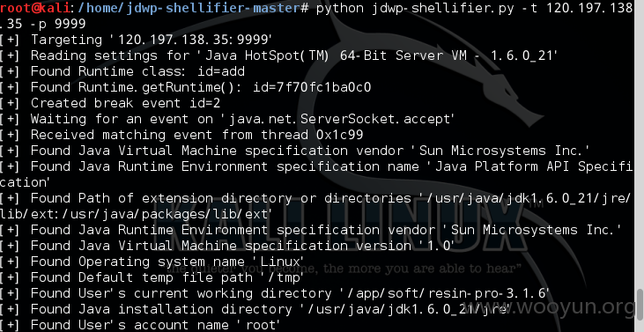
Task: Click the line "Targeting '120.197.138.35:9999'"
Action: (x=137, y=40)
